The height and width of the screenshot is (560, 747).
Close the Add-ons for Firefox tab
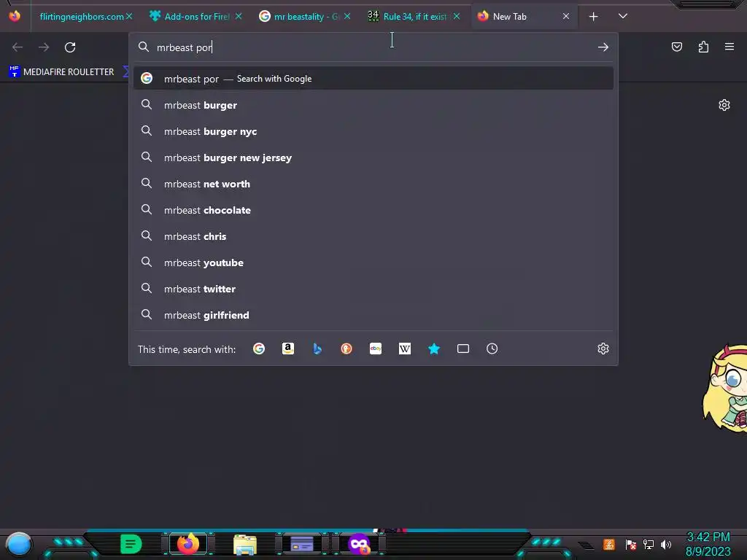pos(239,16)
